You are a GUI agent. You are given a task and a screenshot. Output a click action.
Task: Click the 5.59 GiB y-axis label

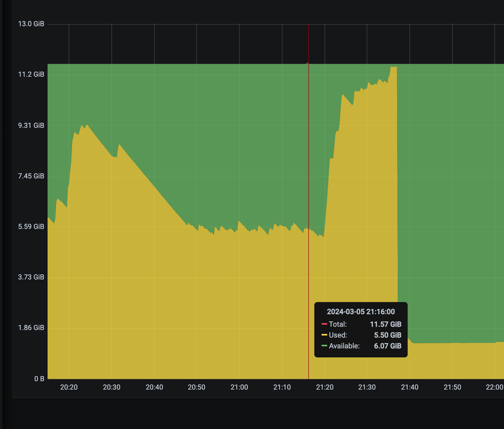31,227
